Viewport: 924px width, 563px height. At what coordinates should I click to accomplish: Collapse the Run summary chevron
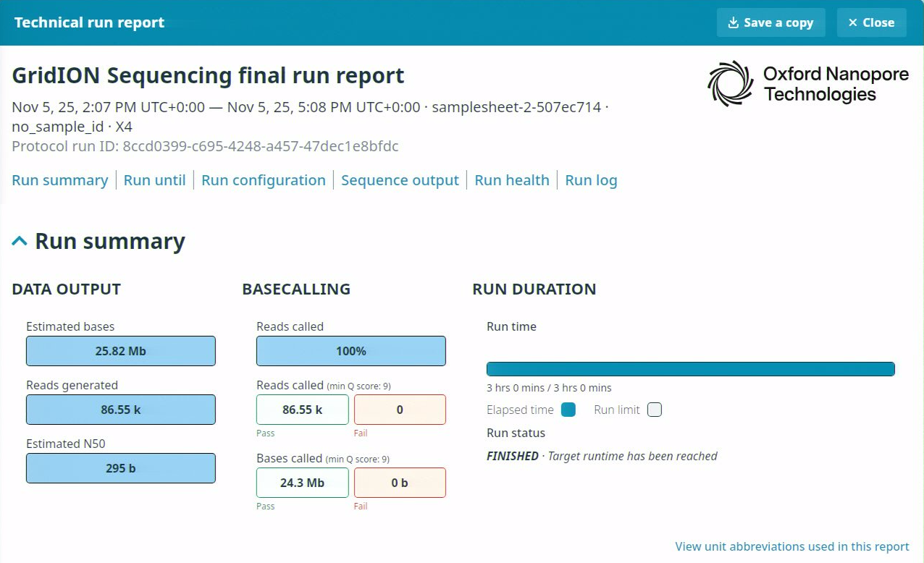point(20,241)
